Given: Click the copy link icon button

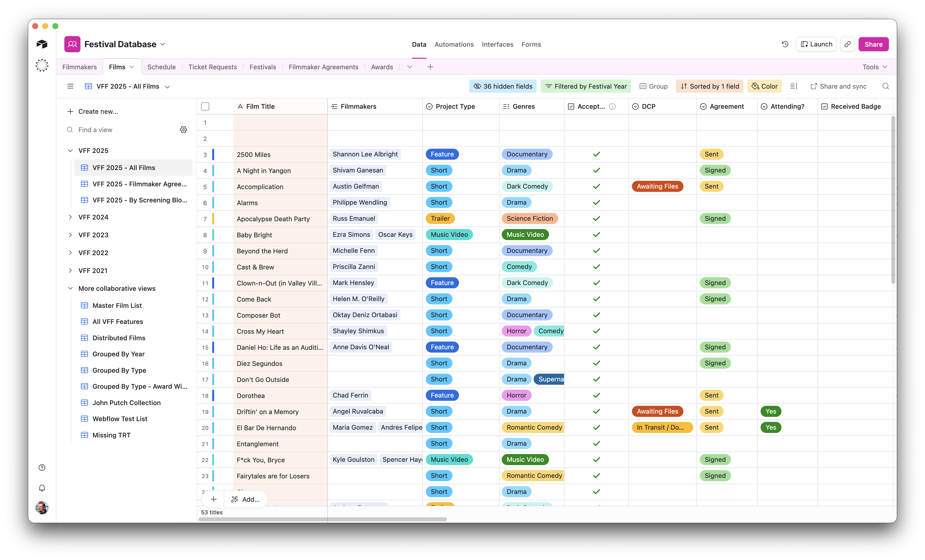Looking at the screenshot, I should pos(847,44).
